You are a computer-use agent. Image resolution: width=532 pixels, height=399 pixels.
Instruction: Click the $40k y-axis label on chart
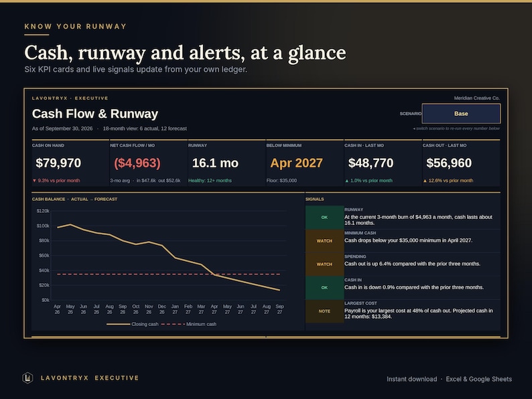click(44, 270)
